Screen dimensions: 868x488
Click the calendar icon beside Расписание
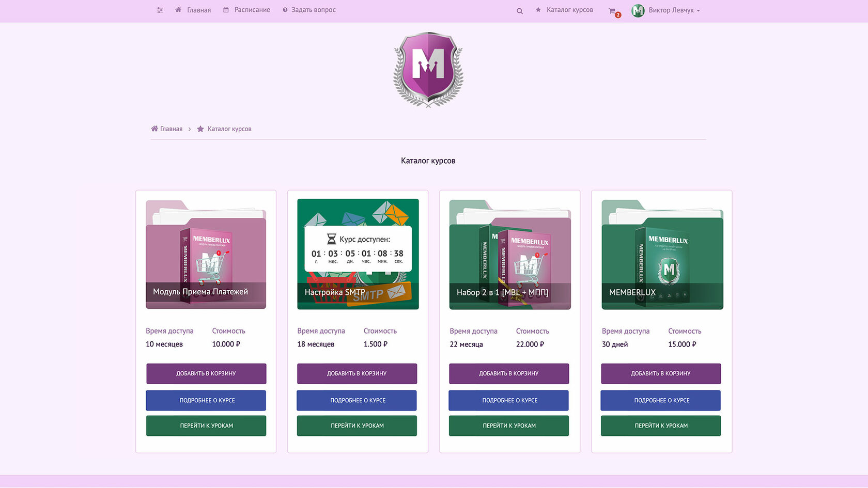226,10
